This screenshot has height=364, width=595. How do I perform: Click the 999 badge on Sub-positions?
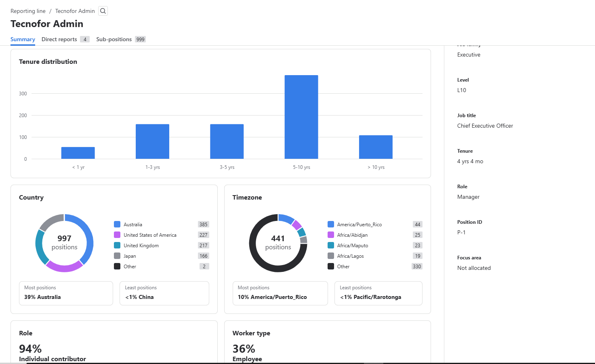pos(140,39)
